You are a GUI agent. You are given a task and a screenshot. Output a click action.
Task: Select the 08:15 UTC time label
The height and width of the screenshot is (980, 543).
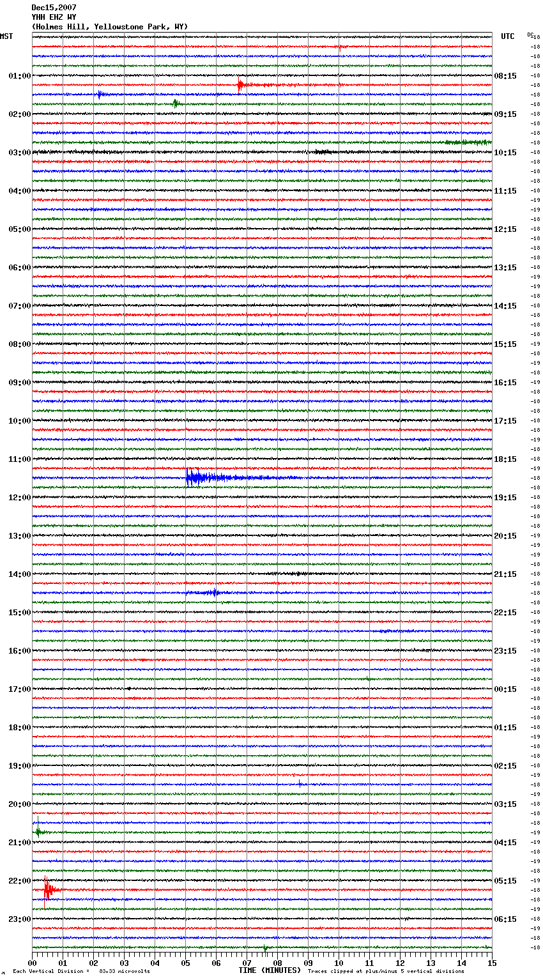[505, 76]
